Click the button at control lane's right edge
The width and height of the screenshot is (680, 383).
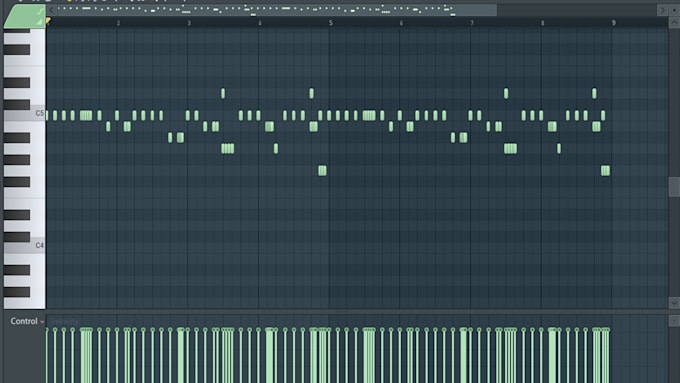674,321
